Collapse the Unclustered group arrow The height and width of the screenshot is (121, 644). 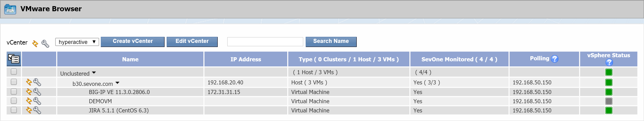pyautogui.click(x=94, y=73)
